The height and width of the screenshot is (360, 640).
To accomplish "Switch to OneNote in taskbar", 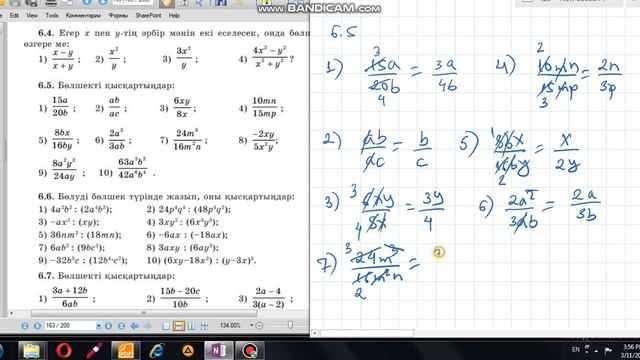I will (x=218, y=351).
